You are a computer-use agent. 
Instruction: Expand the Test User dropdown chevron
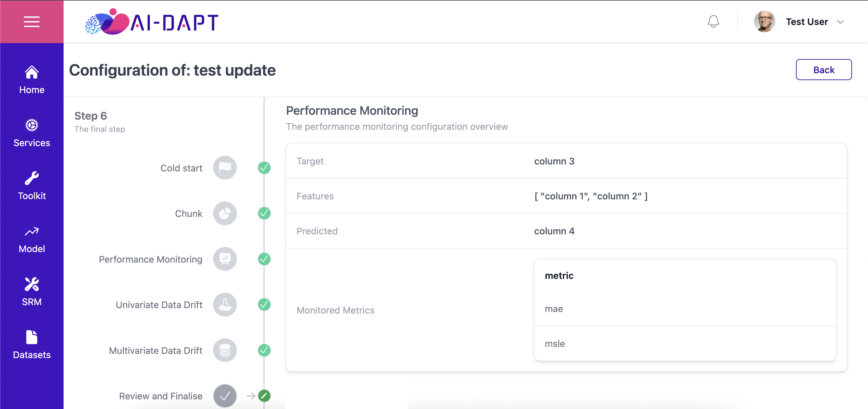click(x=840, y=22)
